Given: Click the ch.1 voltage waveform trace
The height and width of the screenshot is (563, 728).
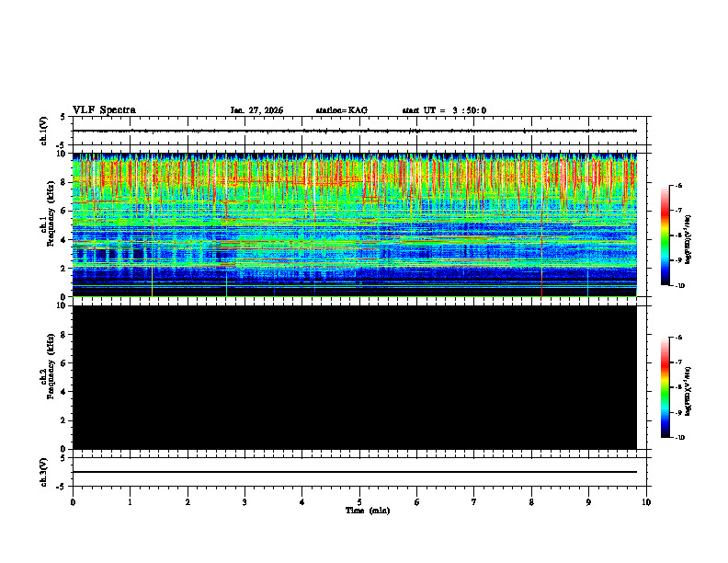Looking at the screenshot, I should click(x=354, y=131).
